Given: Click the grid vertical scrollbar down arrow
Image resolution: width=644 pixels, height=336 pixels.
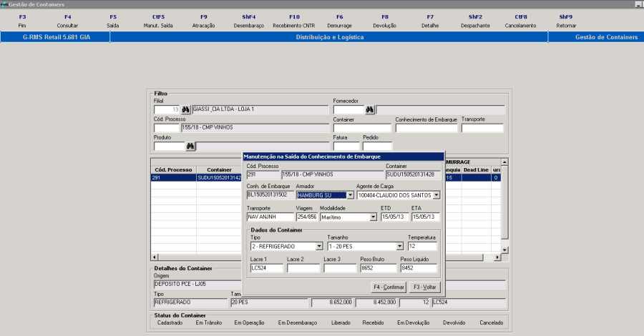Looking at the screenshot, I should click(x=504, y=250).
